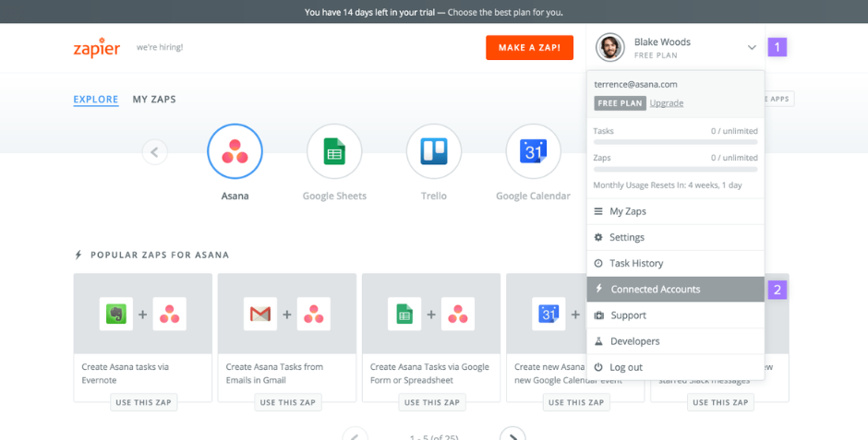This screenshot has width=868, height=440.
Task: Use the Google Calendar to Asana zap
Action: (x=576, y=402)
